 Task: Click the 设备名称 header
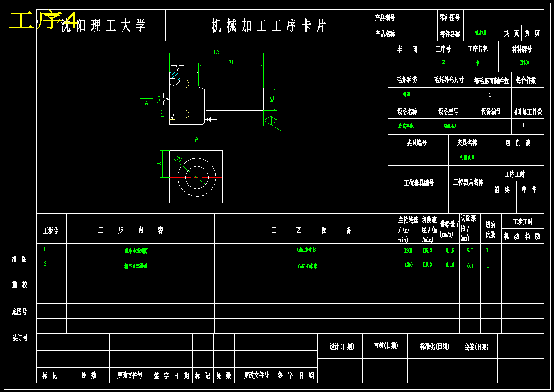[407, 112]
